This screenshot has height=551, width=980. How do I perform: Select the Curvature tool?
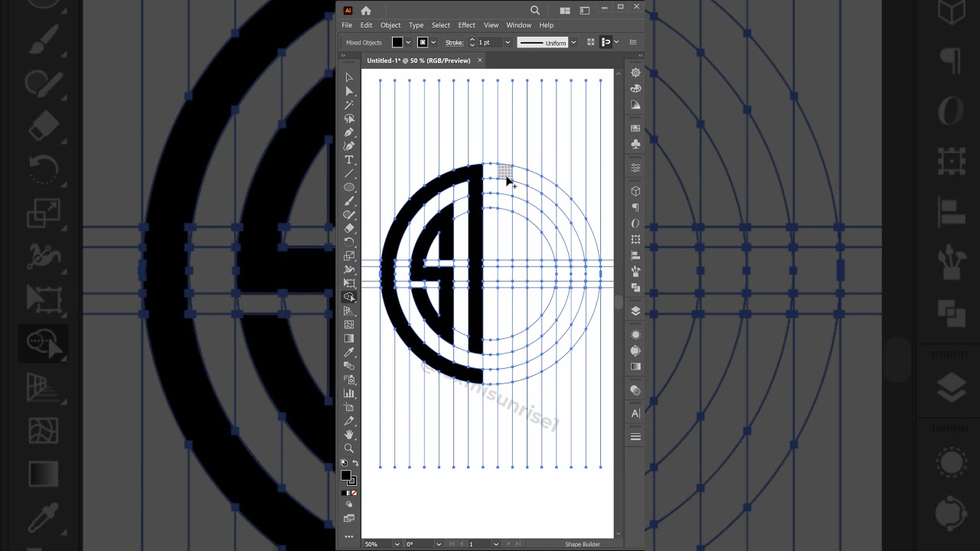349,146
